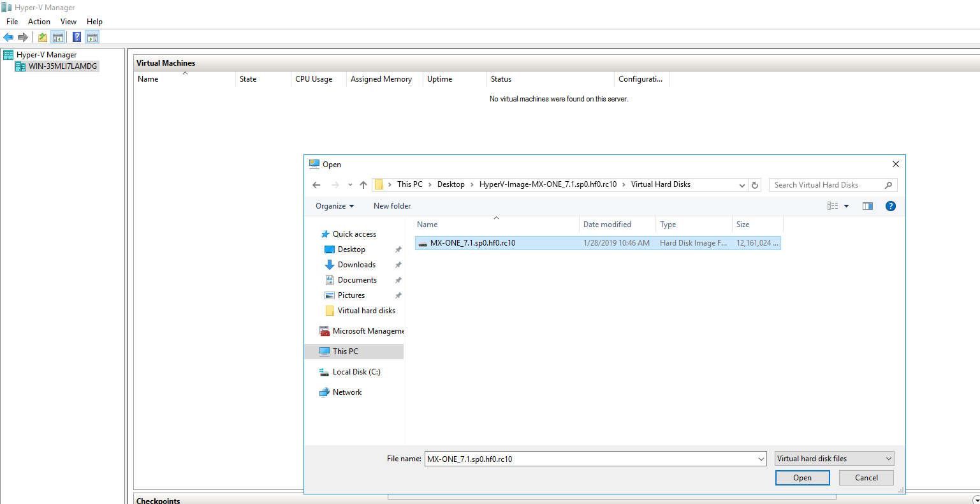Image resolution: width=980 pixels, height=504 pixels.
Task: Click the up arrow in Open dialog
Action: pos(363,185)
